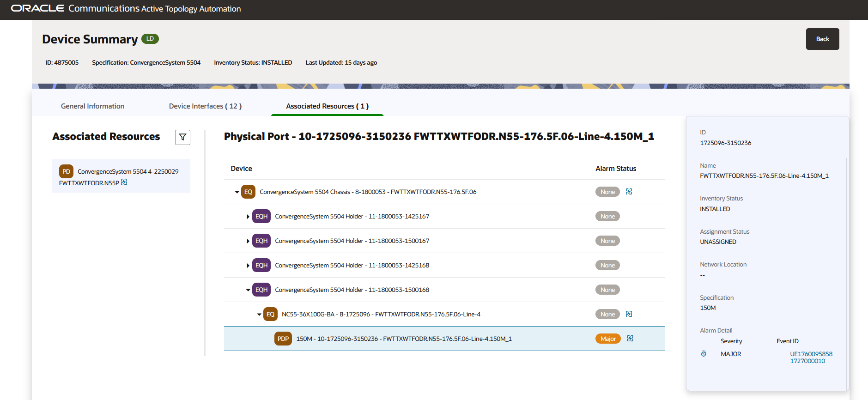Click the PD icon for ConvergenceSystem 5504 4-2250029
This screenshot has width=868, height=400.
66,171
